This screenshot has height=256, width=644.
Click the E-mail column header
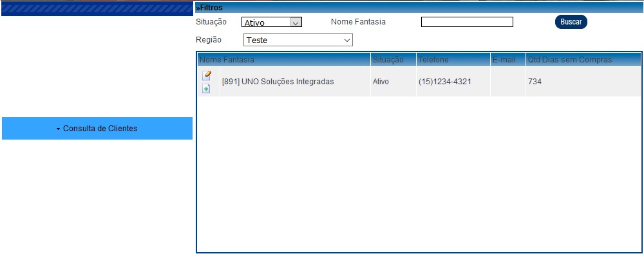507,60
